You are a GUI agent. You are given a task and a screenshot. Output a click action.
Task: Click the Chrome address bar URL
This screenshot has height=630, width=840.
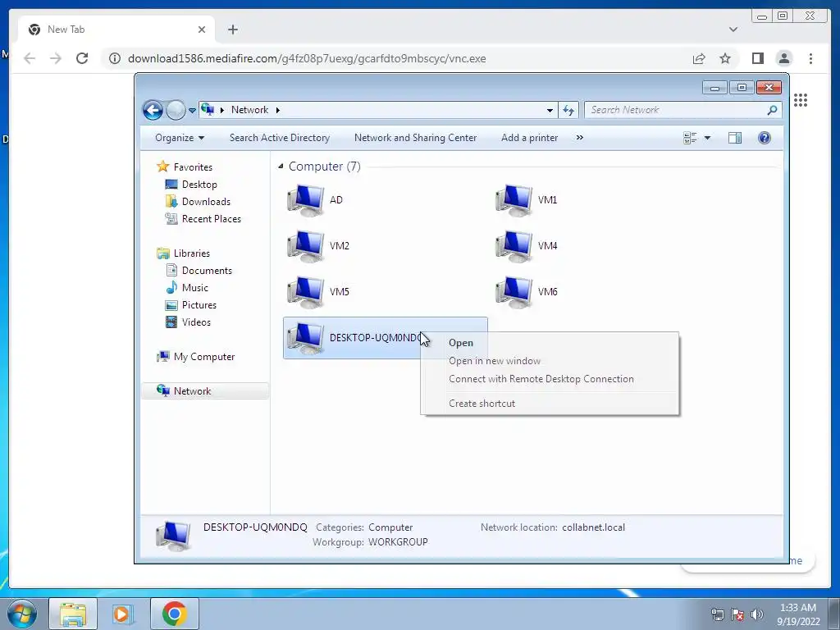[x=307, y=58]
